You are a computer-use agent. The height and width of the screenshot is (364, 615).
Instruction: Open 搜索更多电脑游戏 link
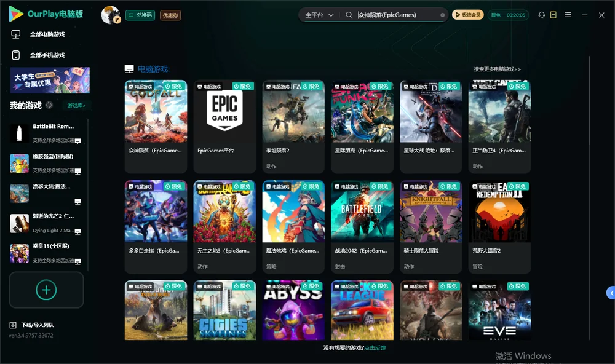(497, 69)
